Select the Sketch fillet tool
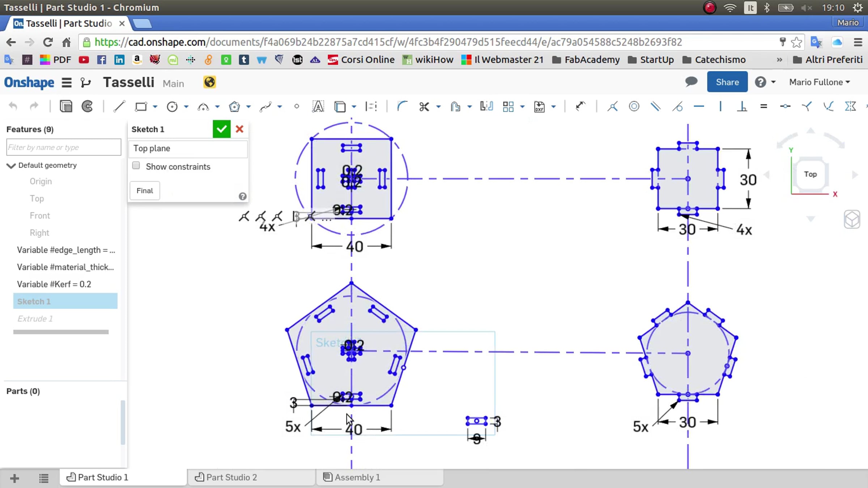 tap(402, 106)
